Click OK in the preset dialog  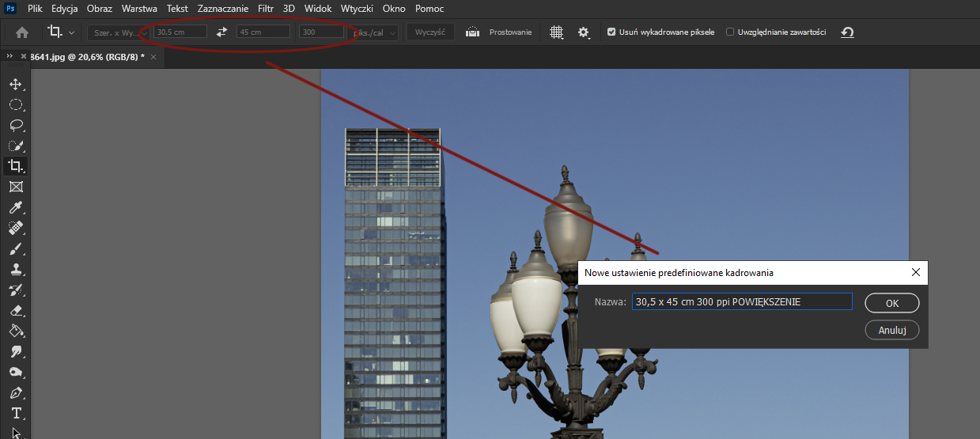pos(891,303)
